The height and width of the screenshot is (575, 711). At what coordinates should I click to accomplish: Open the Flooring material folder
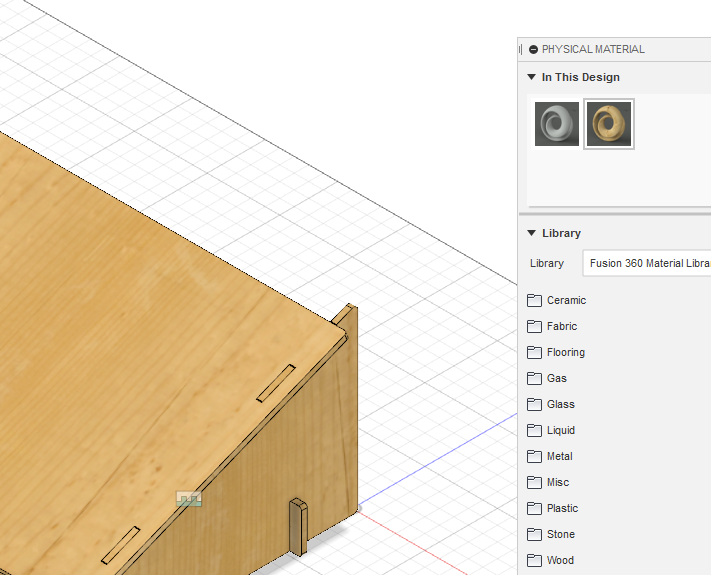click(x=556, y=352)
